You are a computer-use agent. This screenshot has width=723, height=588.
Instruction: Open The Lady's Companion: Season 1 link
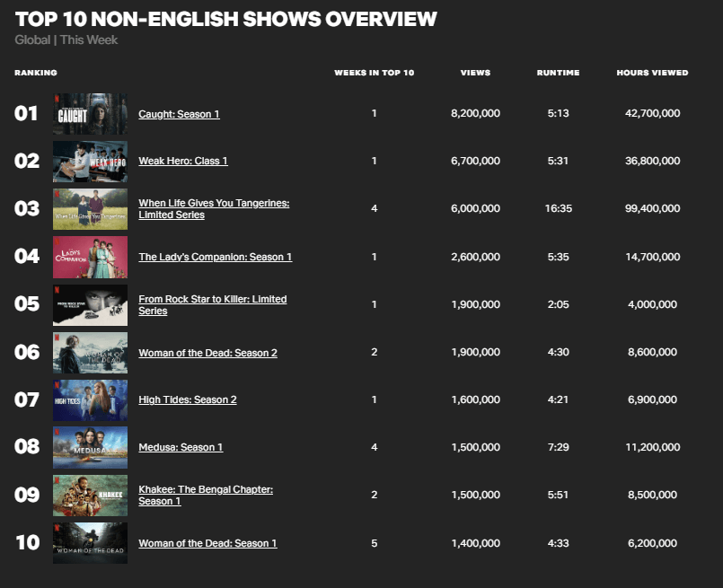[216, 257]
